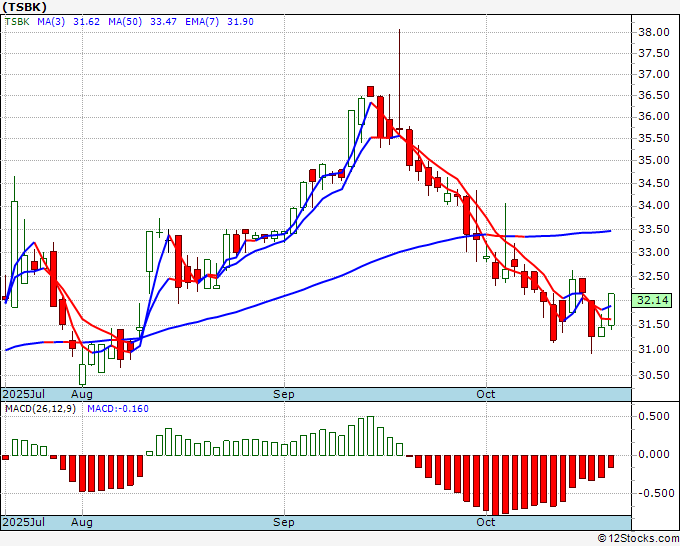Click Oct on the MACD timeline

click(x=486, y=522)
